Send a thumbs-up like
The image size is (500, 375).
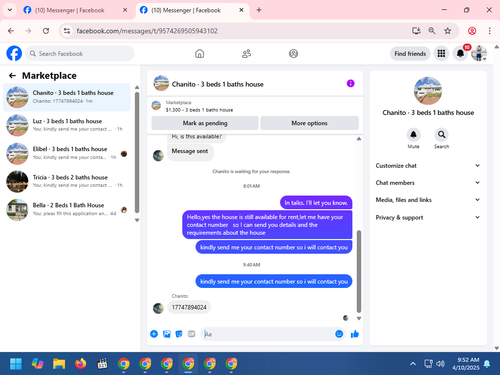click(355, 334)
